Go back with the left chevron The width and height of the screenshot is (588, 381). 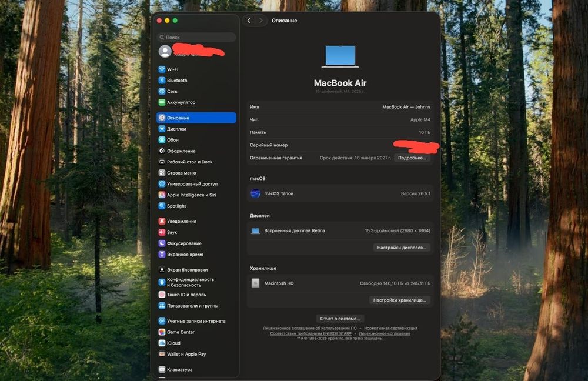tap(249, 21)
